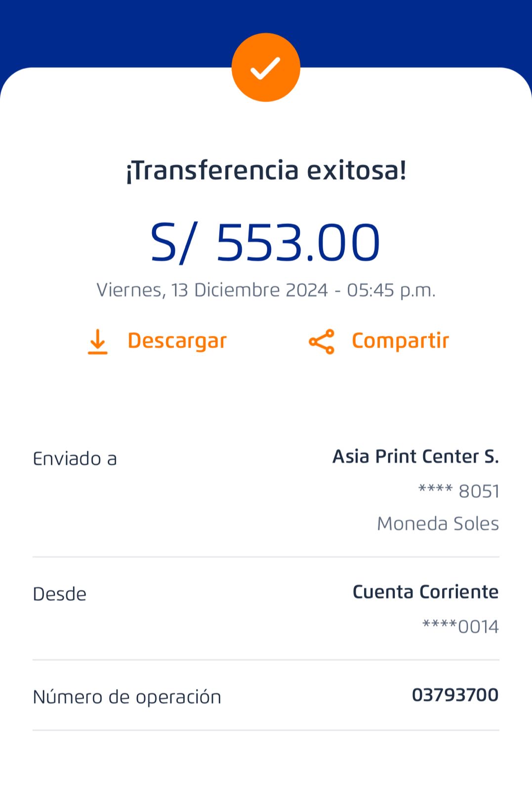This screenshot has width=532, height=791.
Task: Tap the divider line below operation number
Action: pyautogui.click(x=266, y=730)
